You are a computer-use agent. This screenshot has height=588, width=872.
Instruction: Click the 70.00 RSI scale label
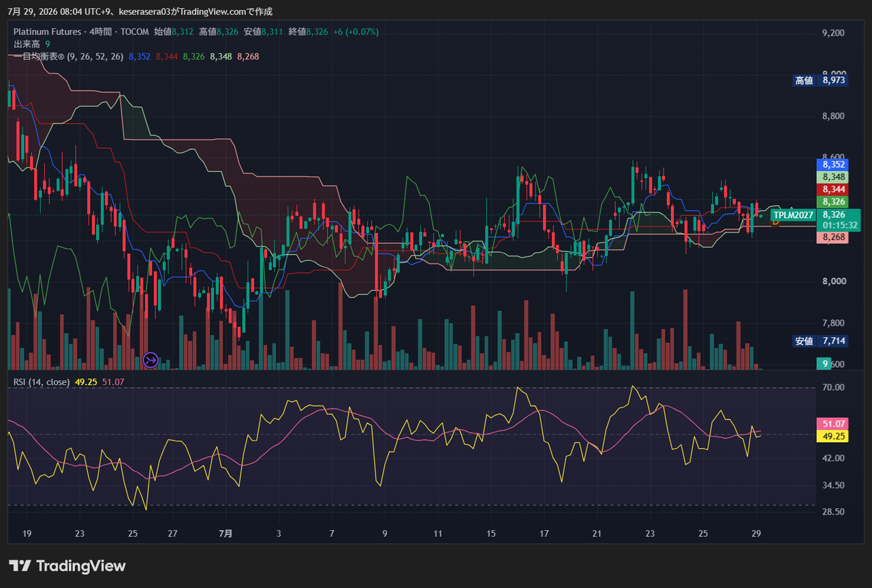pyautogui.click(x=834, y=388)
